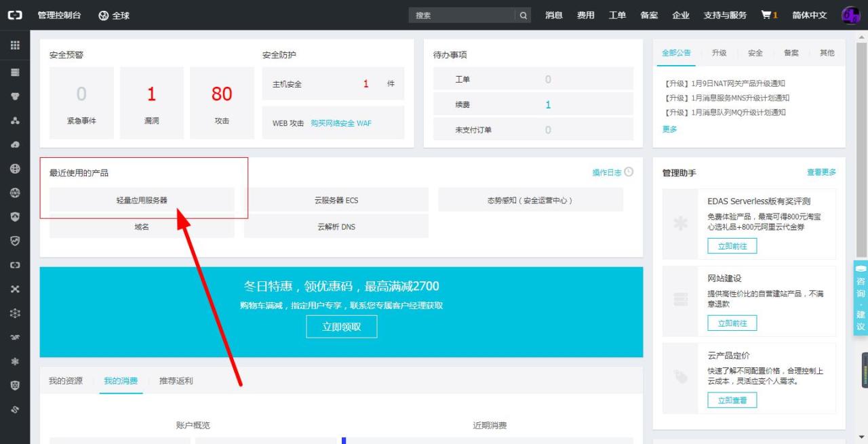Open the 域名 product
Image resolution: width=868 pixels, height=444 pixels.
142,226
